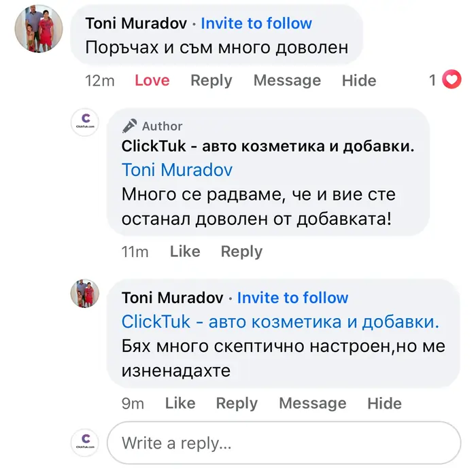Image resolution: width=476 pixels, height=469 pixels.
Task: Hide the first comment
Action: pos(359,80)
